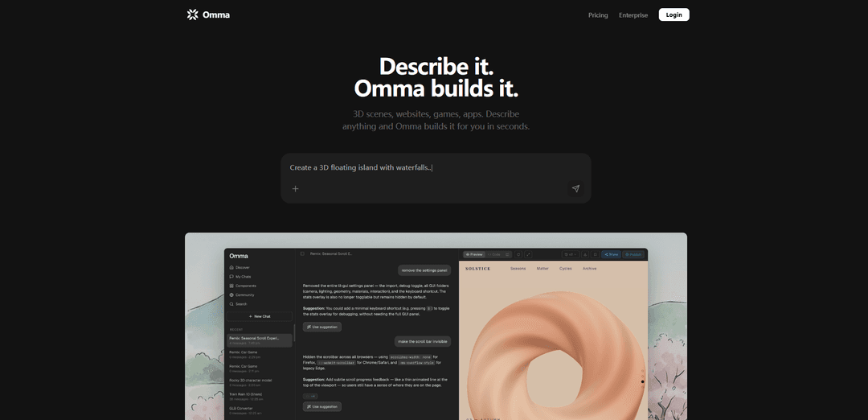Screen dimensions: 868x420
Task: Click the fullscreen expand icon beside refresh
Action: (529, 254)
